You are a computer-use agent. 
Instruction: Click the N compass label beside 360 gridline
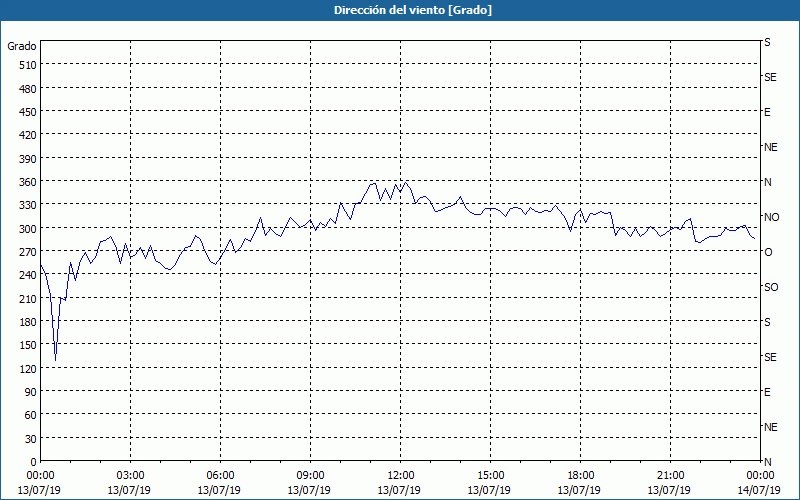767,182
